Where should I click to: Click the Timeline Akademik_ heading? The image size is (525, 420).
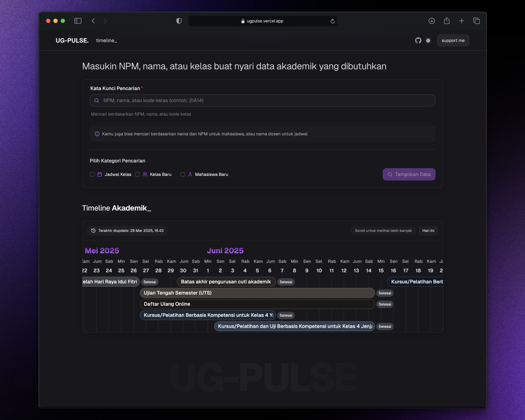click(116, 208)
